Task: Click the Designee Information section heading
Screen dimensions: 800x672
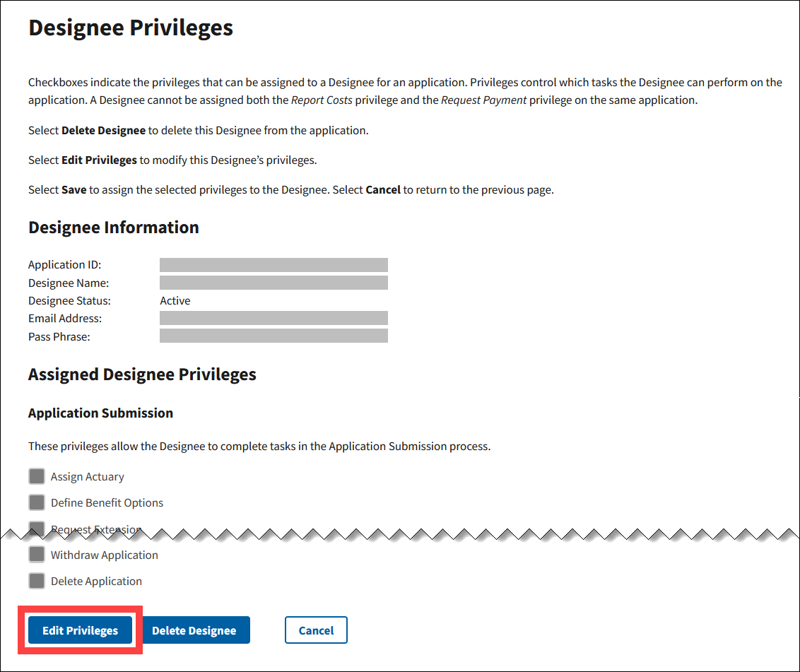Action: click(114, 228)
